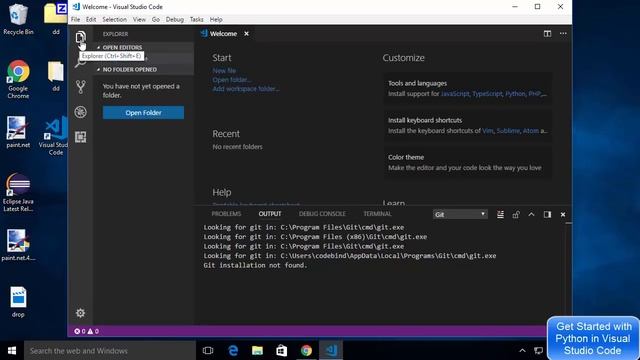The height and width of the screenshot is (360, 640).
Task: Select the paint.net desktop shortcut
Action: point(18,132)
